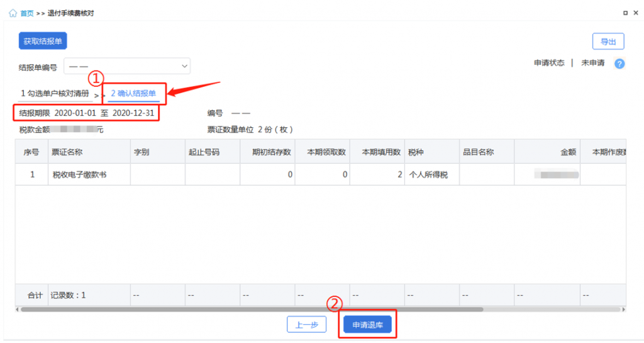Click the 本期填用数 column header
644x343 pixels.
click(x=377, y=152)
